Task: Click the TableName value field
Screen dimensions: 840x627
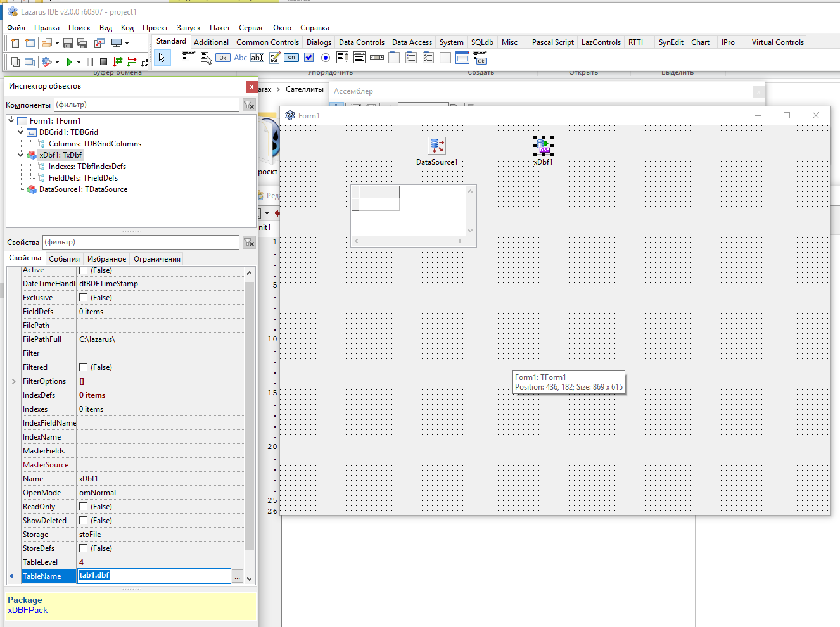Action: pos(155,576)
